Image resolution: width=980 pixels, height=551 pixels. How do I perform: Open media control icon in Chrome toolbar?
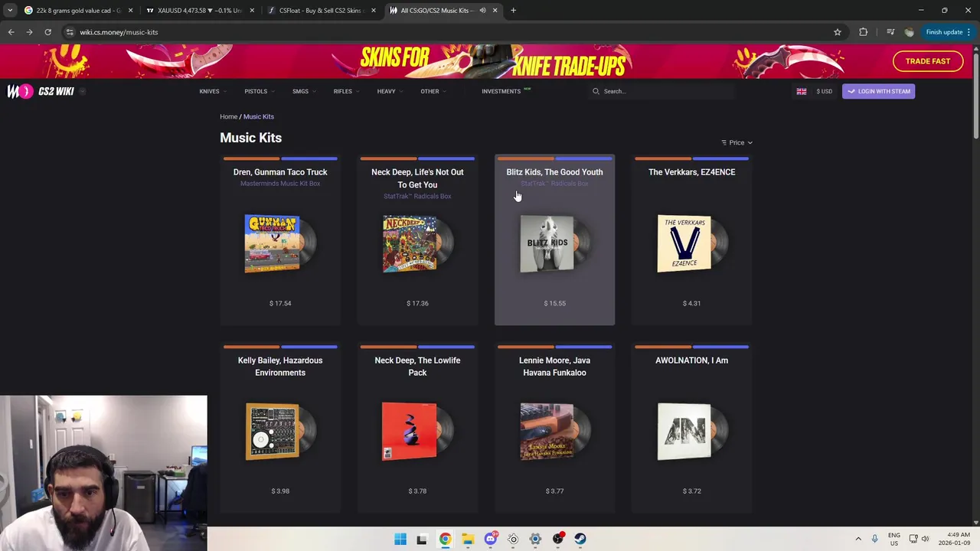pyautogui.click(x=890, y=32)
